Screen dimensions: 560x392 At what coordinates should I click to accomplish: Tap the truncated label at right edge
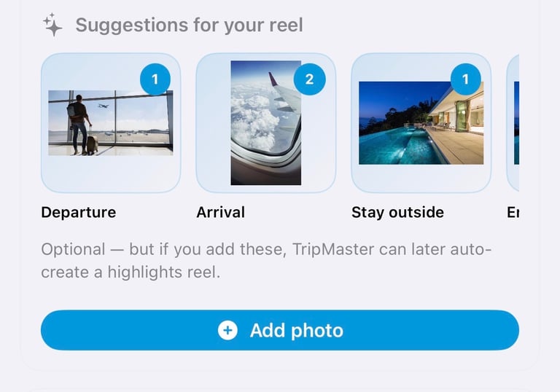[x=513, y=213]
